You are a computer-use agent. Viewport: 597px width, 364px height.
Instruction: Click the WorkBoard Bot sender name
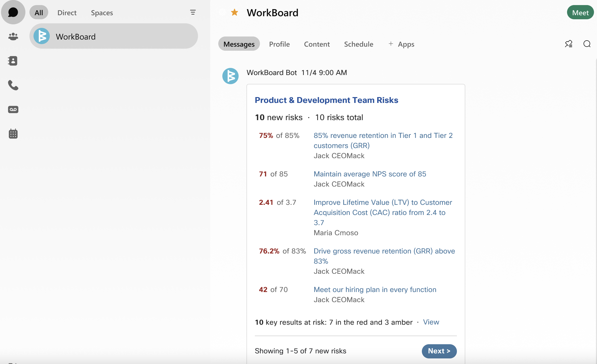(x=272, y=72)
